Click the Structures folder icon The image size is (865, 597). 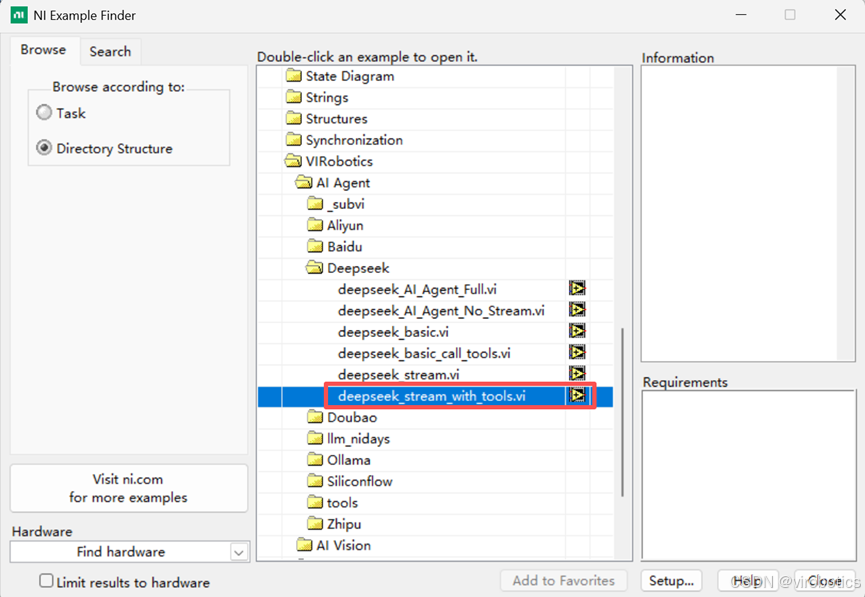[x=294, y=119]
